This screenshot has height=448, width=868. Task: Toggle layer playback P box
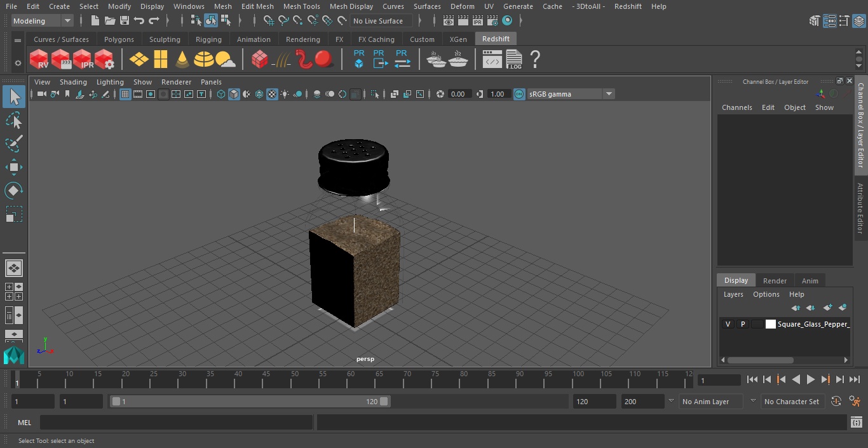tap(742, 324)
